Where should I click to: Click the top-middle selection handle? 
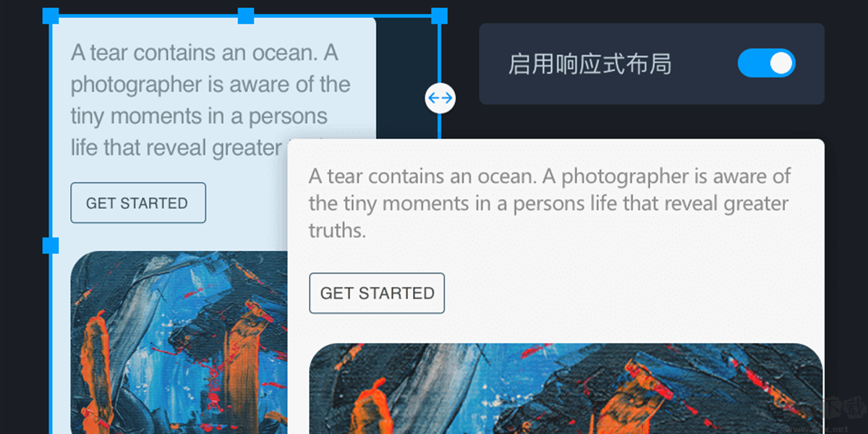246,16
